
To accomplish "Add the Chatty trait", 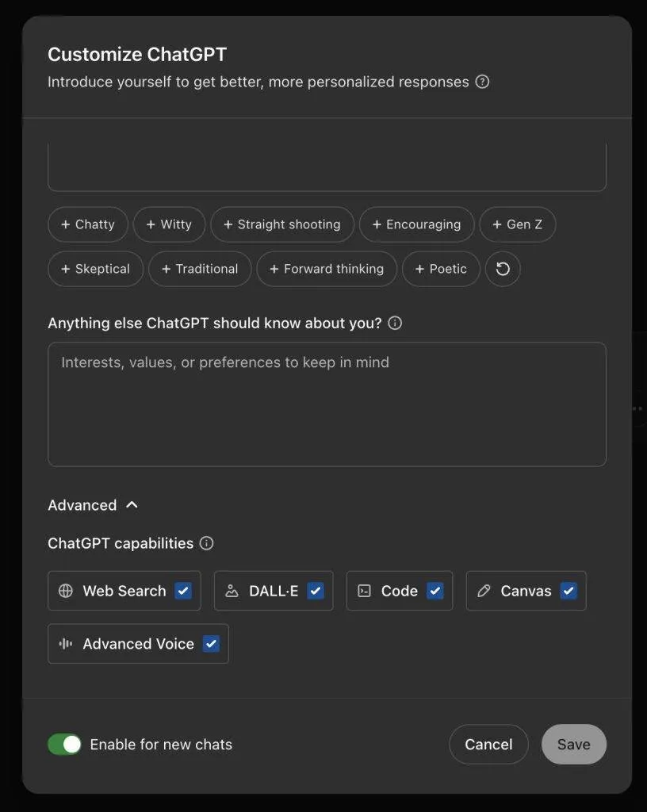I will pyautogui.click(x=87, y=224).
